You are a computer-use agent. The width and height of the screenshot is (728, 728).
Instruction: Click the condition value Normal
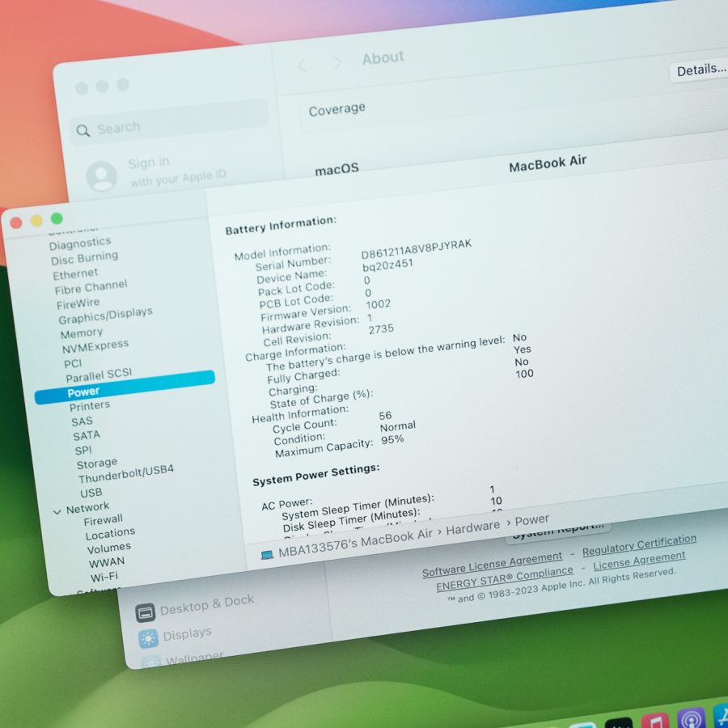pos(397,426)
